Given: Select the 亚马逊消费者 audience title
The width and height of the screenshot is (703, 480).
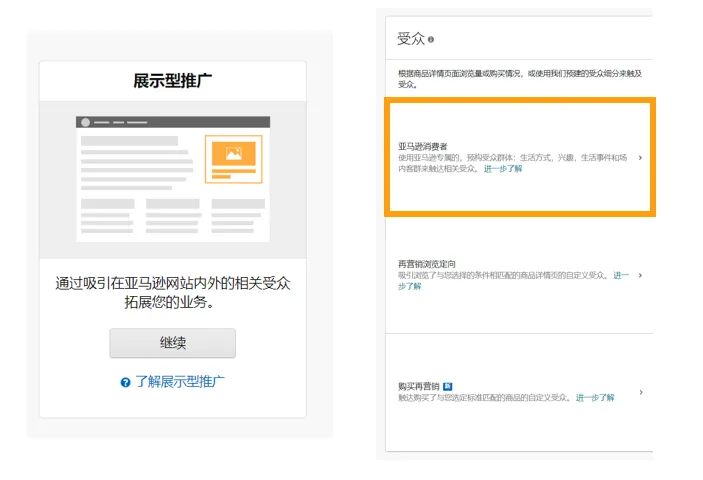Looking at the screenshot, I should [423, 147].
